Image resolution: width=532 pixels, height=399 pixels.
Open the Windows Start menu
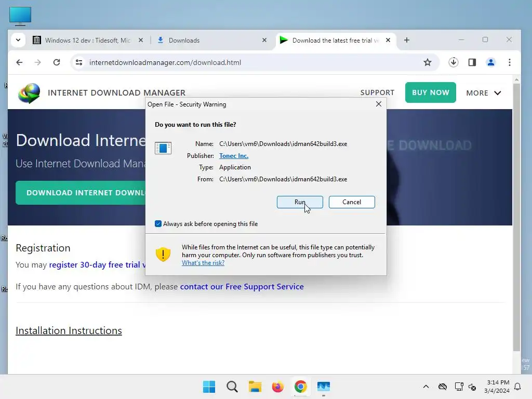pyautogui.click(x=209, y=387)
